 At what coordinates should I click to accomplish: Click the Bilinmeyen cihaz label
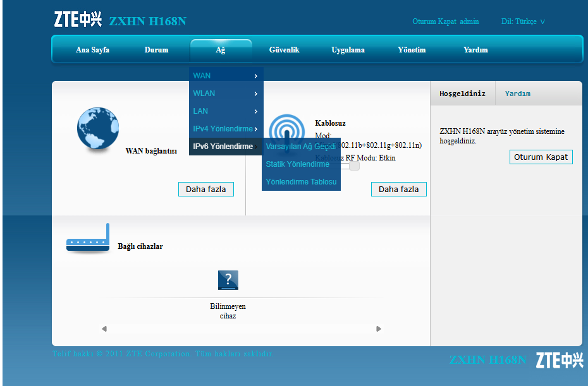point(228,311)
